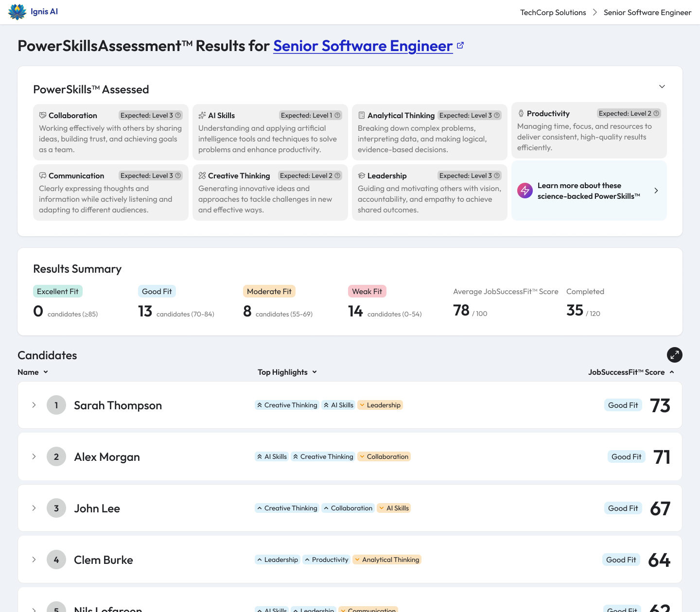Expand Alex Morgan's candidate details
700x612 pixels.
coord(34,456)
